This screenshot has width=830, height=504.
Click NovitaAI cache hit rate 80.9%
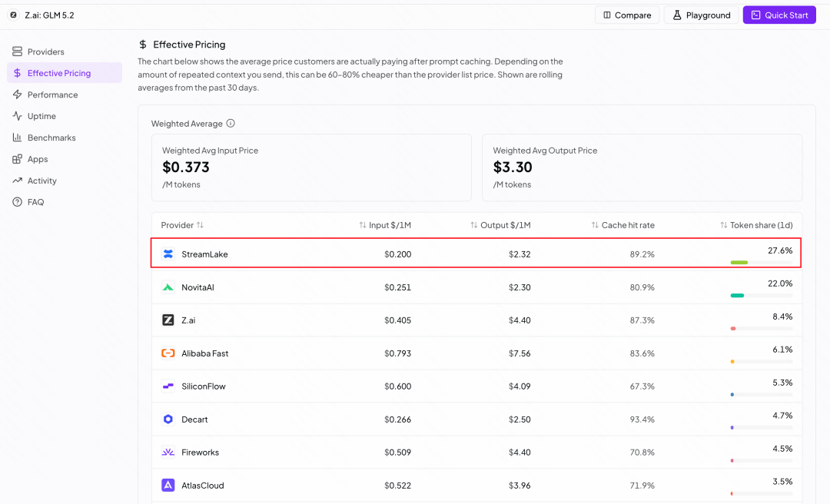pyautogui.click(x=642, y=287)
